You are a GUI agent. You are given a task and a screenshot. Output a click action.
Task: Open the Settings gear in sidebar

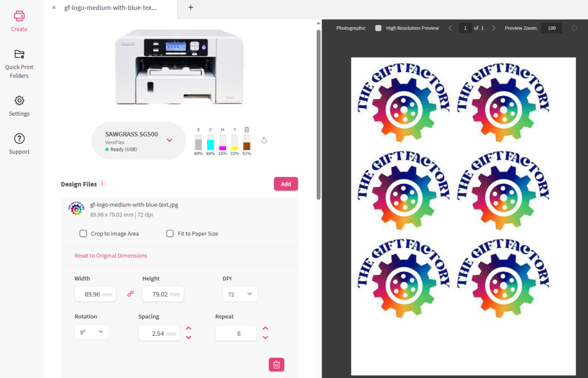tap(19, 100)
